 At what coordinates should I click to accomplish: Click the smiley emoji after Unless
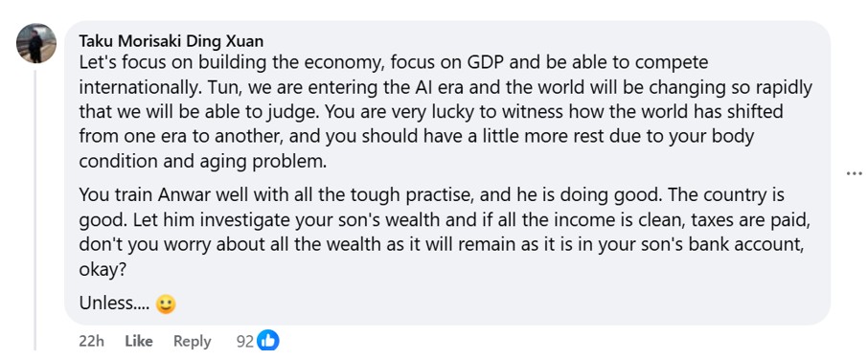pyautogui.click(x=166, y=304)
